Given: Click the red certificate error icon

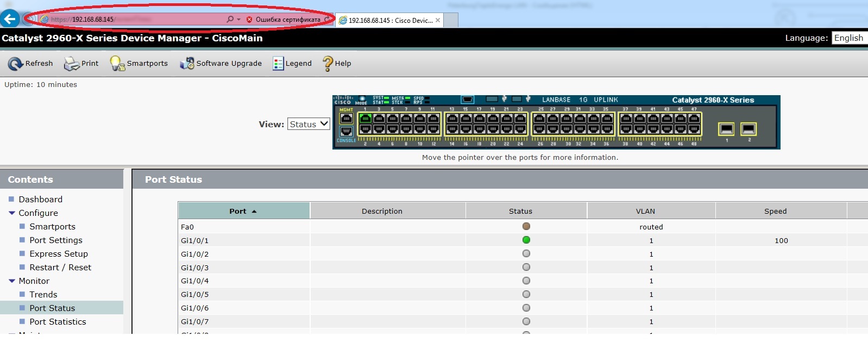Looking at the screenshot, I should tap(249, 20).
